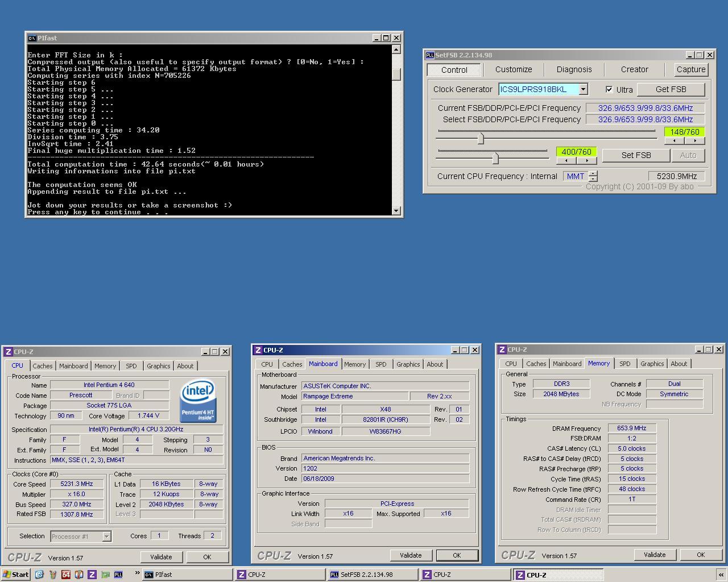Click the green graphics card quick launch icon
Viewport: 728px width, 582px height.
(105, 575)
